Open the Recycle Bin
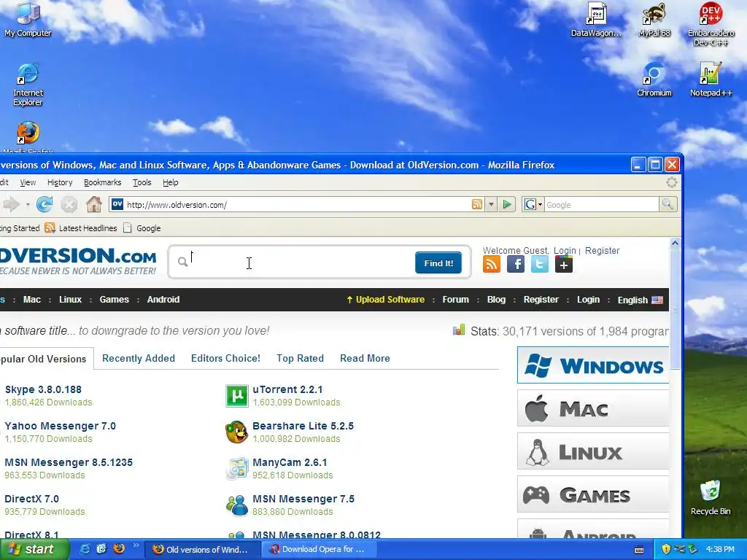 tap(711, 497)
